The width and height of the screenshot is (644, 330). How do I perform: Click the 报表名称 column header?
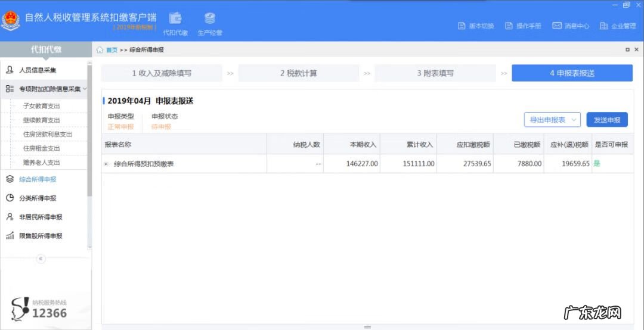[x=184, y=144]
